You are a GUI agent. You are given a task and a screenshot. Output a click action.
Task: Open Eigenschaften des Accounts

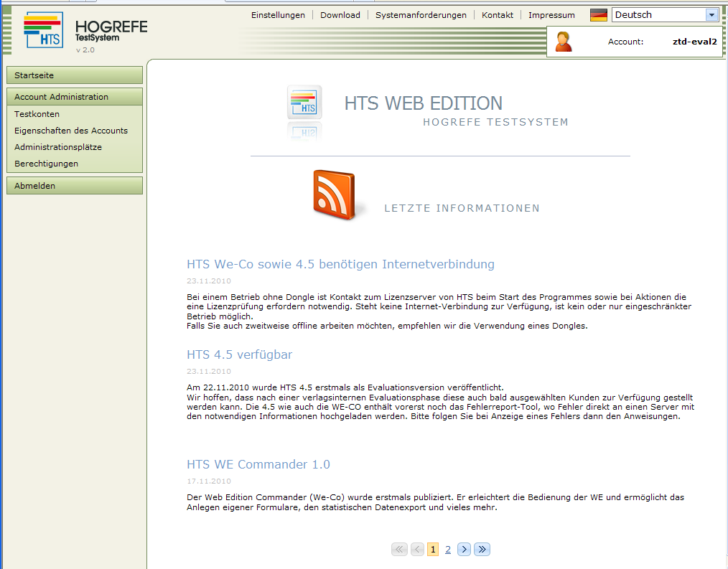click(71, 131)
